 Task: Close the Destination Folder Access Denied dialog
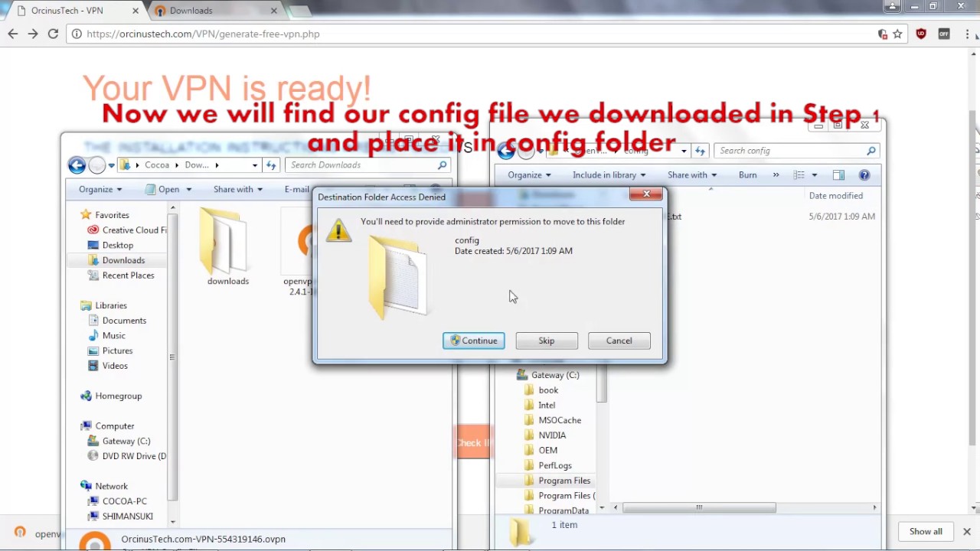(x=646, y=194)
